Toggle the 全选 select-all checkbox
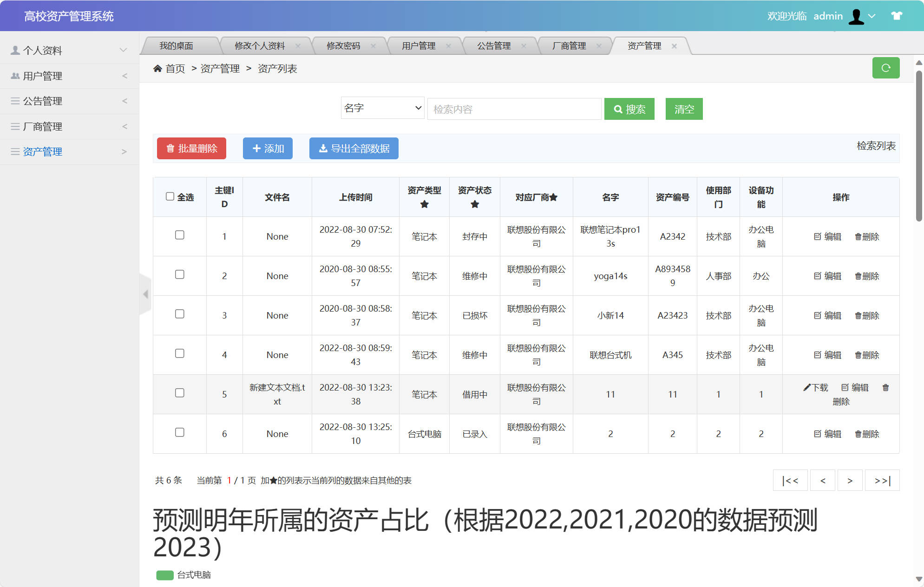Screen dimensions: 924x587 [170, 196]
